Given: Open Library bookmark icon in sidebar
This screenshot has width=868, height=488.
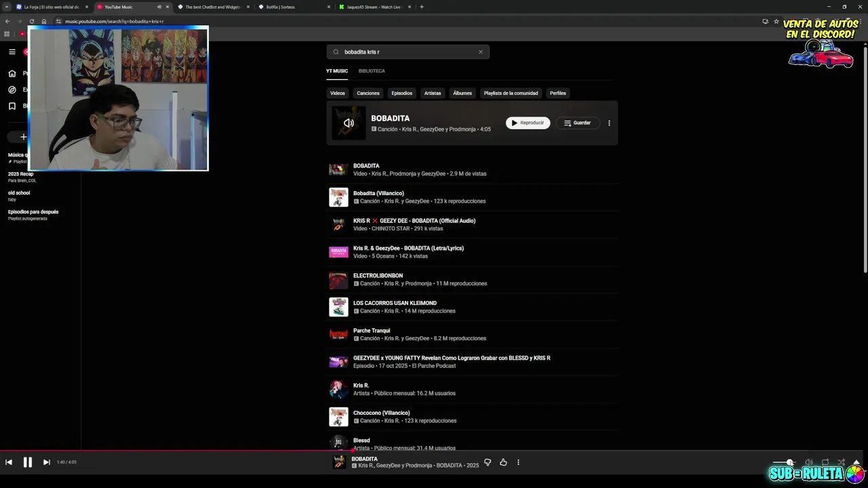Looking at the screenshot, I should point(12,106).
